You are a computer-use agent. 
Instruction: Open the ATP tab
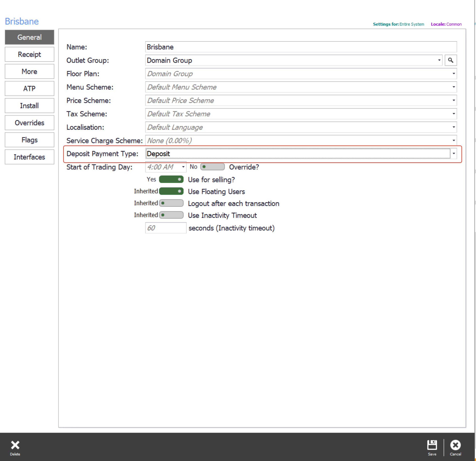[29, 88]
